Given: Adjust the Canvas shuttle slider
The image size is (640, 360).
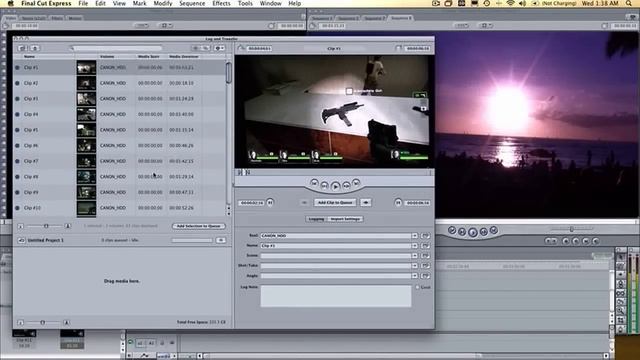Looking at the screenshot, I should click(571, 229).
